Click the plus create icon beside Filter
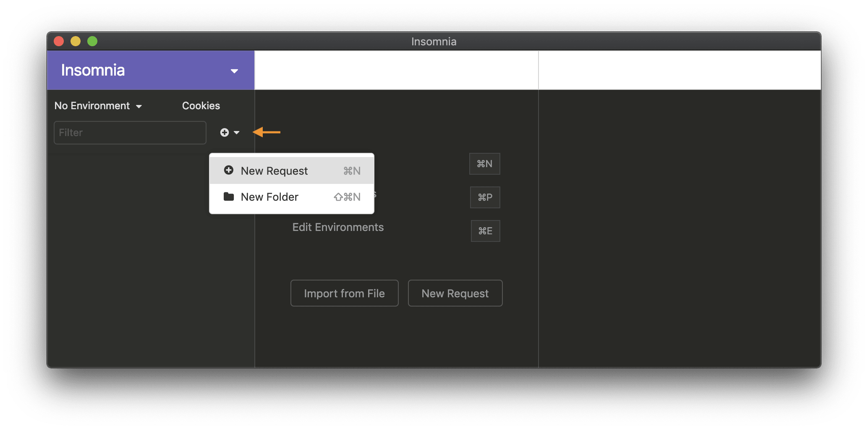 pyautogui.click(x=225, y=133)
